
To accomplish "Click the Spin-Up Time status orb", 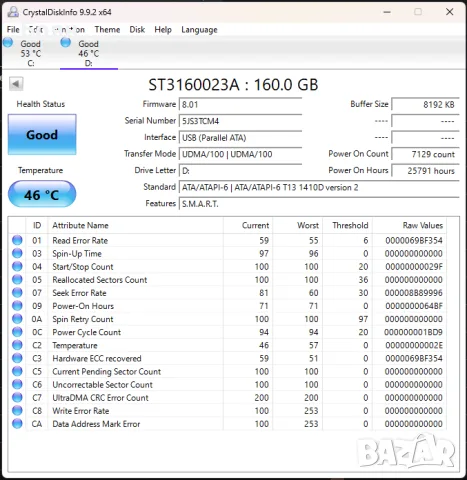I will pos(17,253).
